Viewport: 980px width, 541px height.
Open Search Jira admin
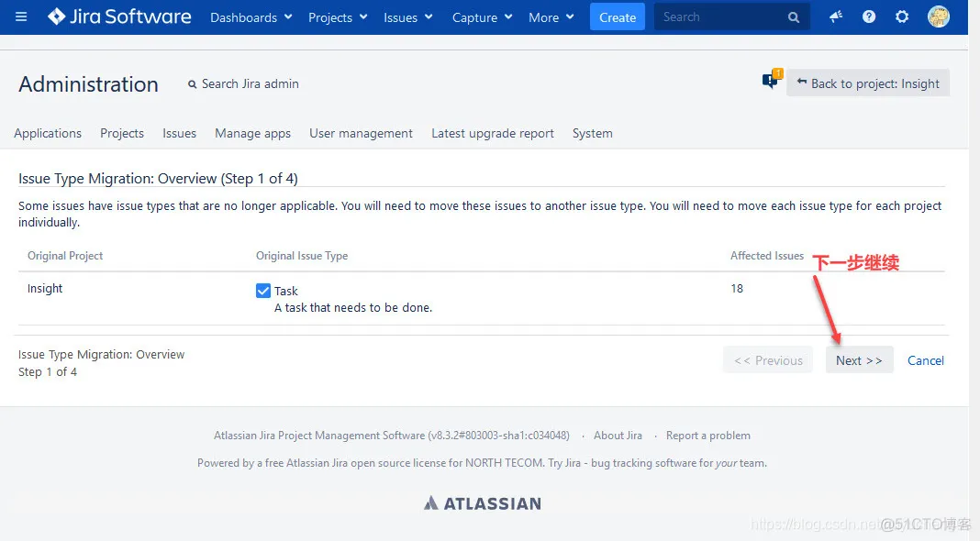click(244, 83)
